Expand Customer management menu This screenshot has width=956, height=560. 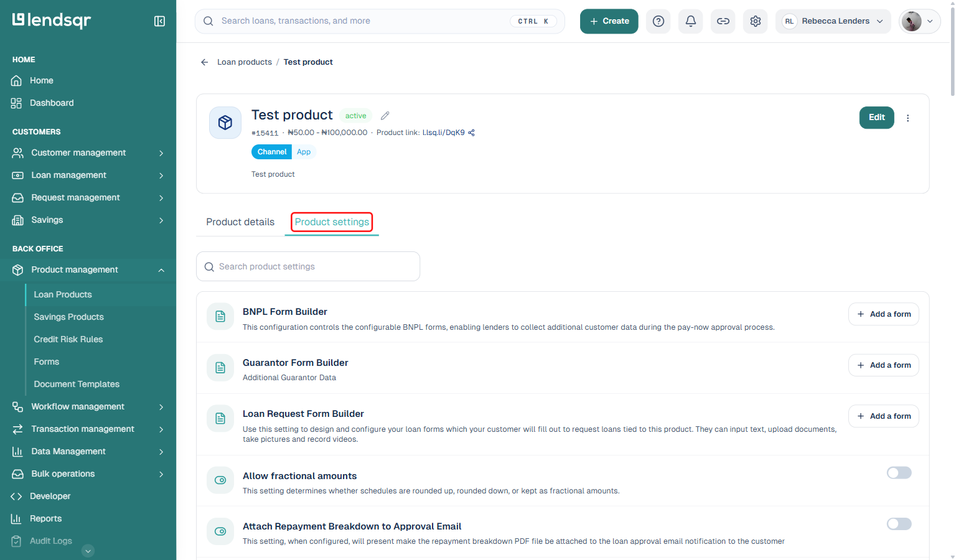click(88, 153)
